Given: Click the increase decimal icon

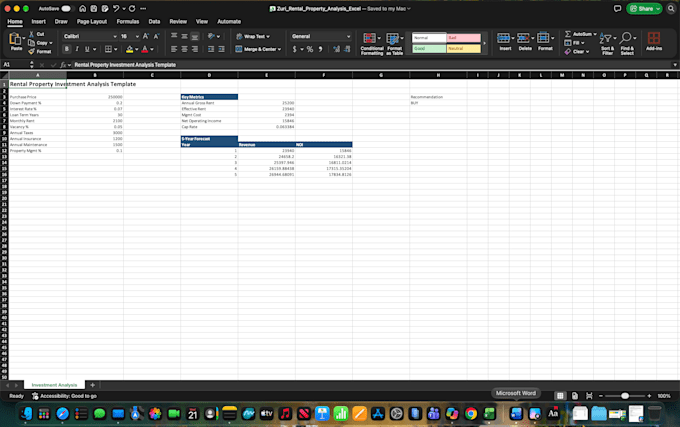Looking at the screenshot, I should (337, 49).
